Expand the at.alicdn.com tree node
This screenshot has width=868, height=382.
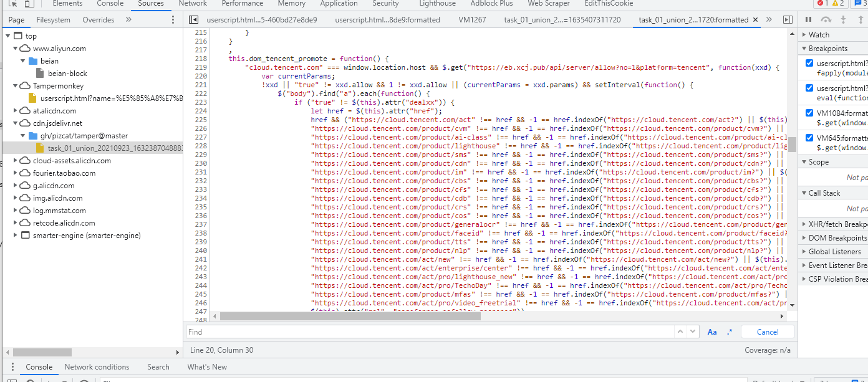[16, 111]
